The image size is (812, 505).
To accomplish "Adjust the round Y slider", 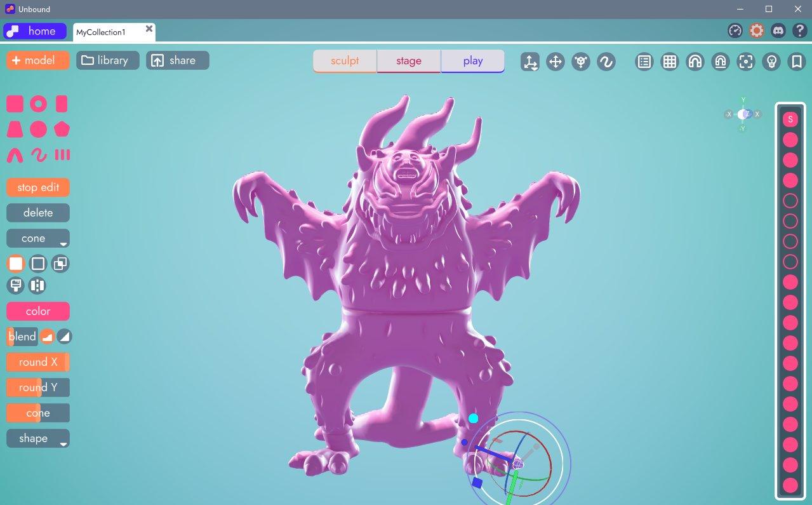I will (38, 387).
